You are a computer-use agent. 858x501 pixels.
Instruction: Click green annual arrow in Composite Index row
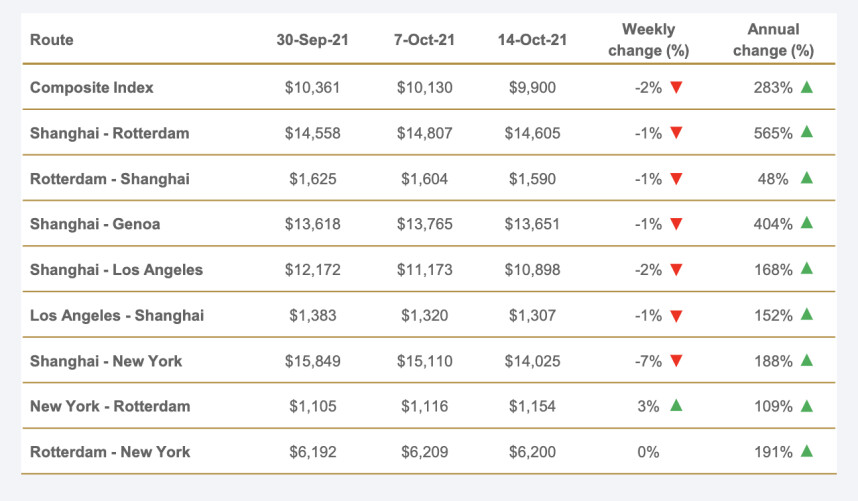coord(806,87)
